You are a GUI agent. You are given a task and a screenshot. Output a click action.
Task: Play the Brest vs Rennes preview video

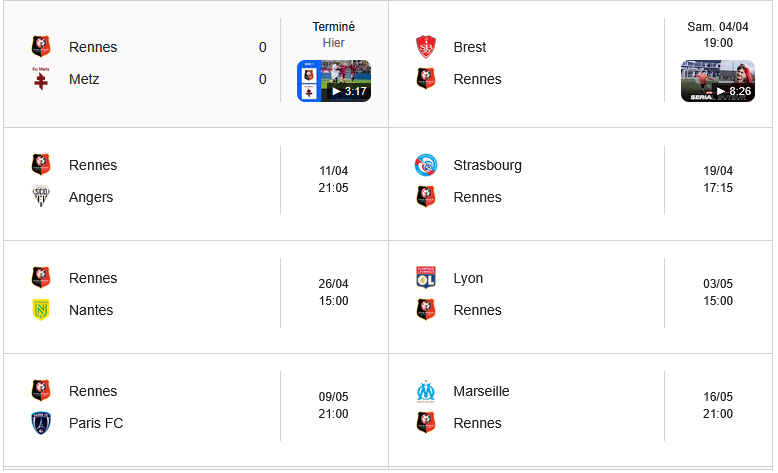pos(718,81)
